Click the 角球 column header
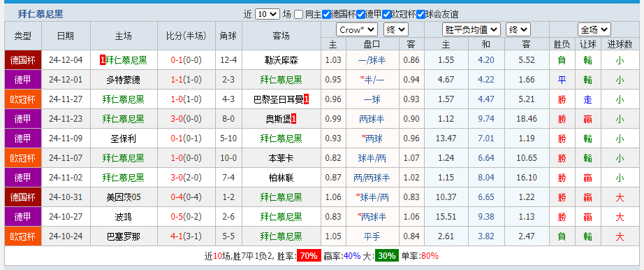This screenshot has width=644, height=270. click(x=228, y=36)
